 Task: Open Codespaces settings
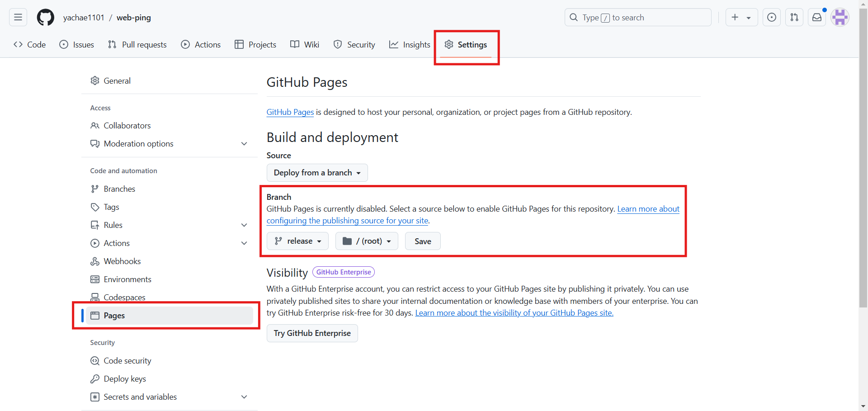click(170, 298)
